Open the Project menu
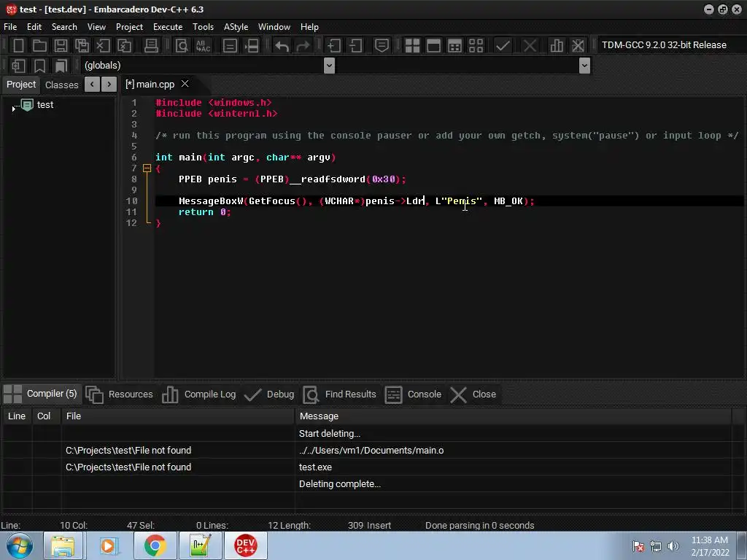Screen dimensions: 747x560 [x=129, y=27]
